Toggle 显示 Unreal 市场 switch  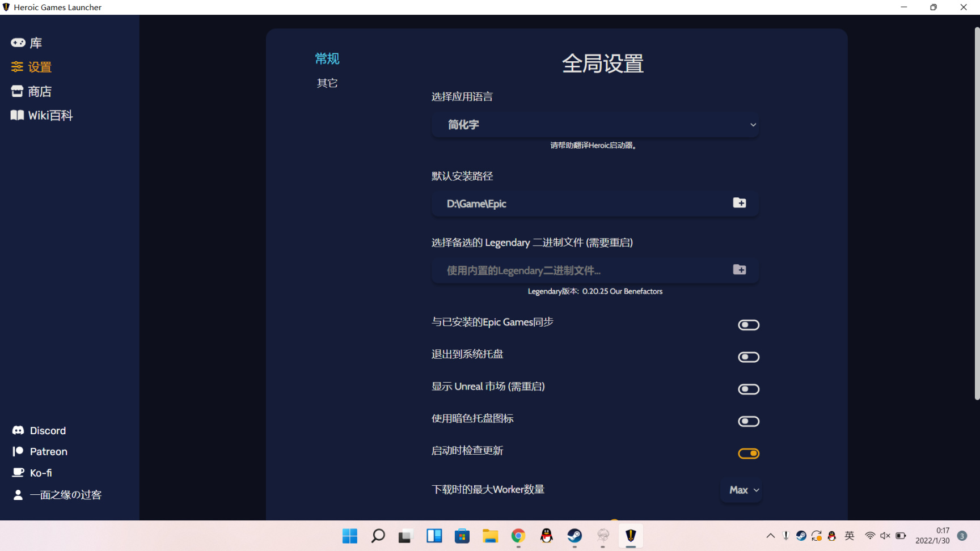[x=749, y=389]
